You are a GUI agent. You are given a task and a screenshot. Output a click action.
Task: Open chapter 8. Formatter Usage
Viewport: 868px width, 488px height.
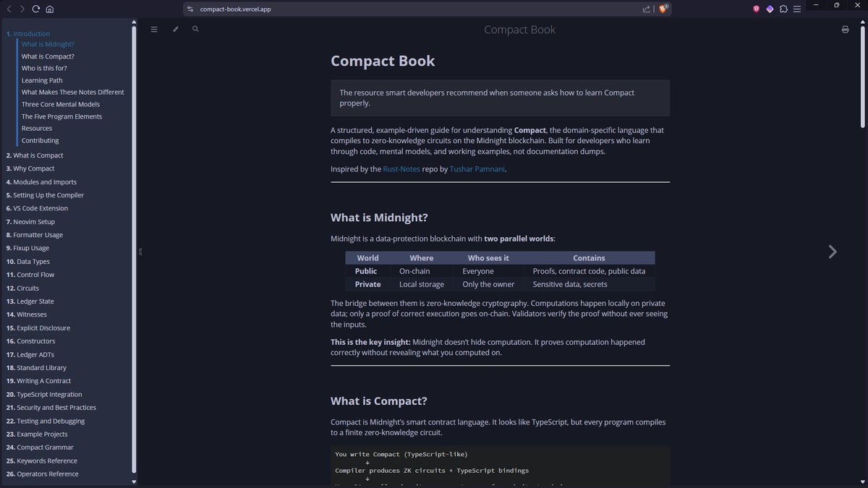[x=35, y=235]
